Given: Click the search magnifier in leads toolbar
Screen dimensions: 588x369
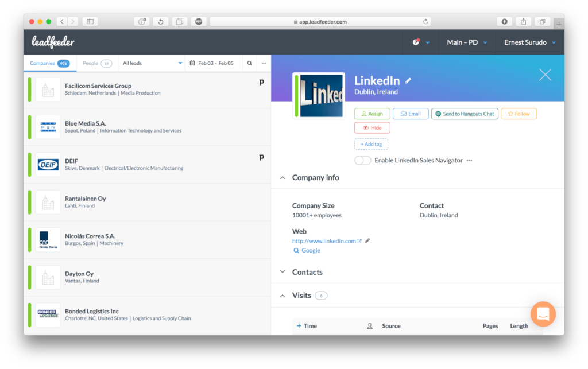Looking at the screenshot, I should (x=249, y=63).
